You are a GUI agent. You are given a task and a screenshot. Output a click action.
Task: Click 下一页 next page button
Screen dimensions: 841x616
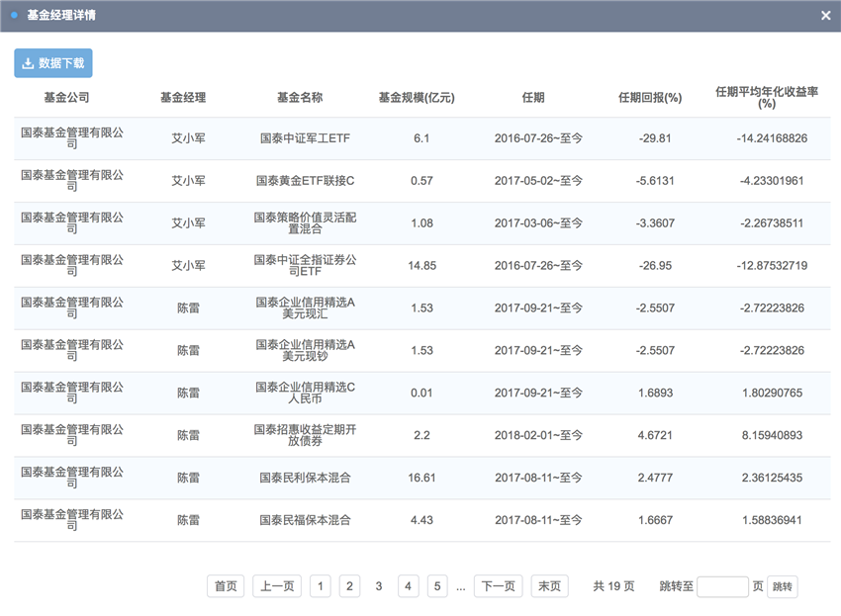[x=498, y=586]
